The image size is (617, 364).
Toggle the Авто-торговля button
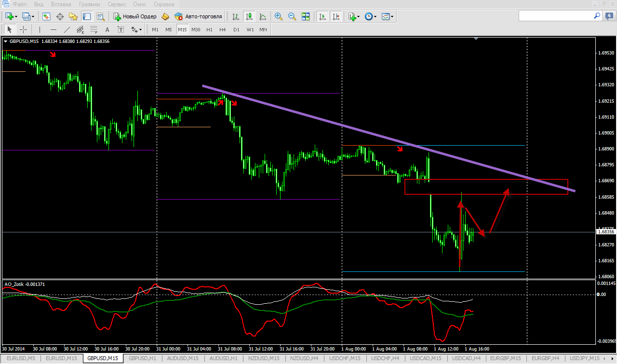pos(198,16)
